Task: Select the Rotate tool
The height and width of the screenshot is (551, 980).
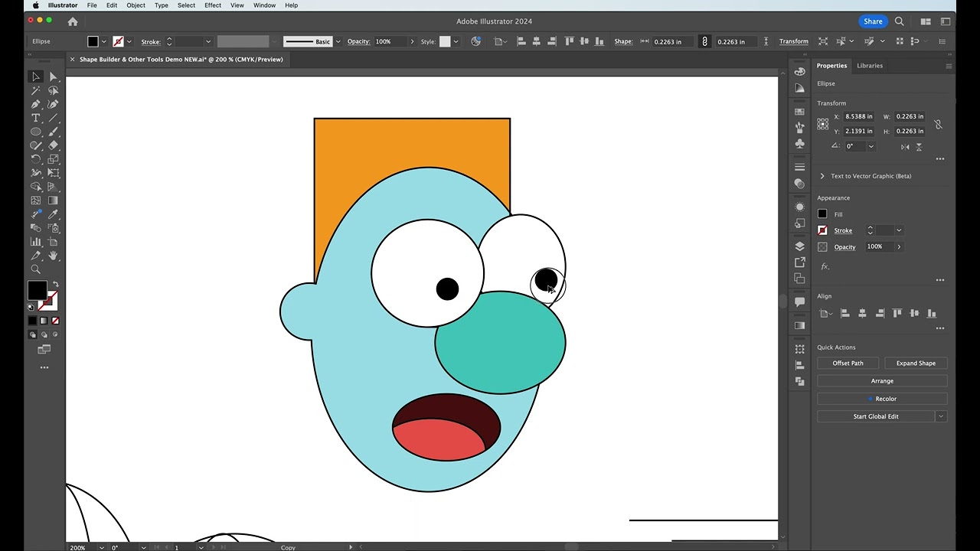Action: (x=36, y=159)
